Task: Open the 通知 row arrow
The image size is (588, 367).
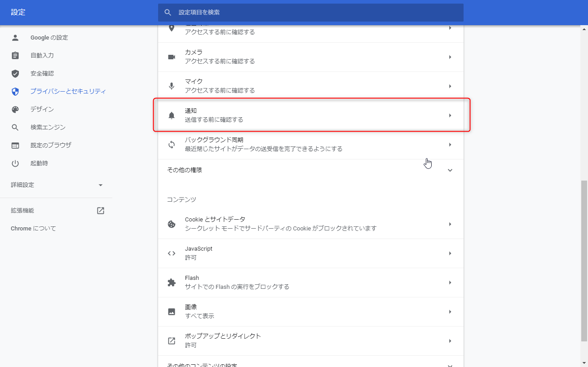Action: [x=450, y=115]
